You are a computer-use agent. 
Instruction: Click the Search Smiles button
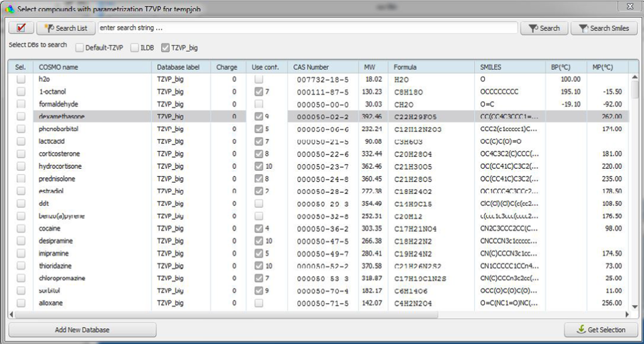pyautogui.click(x=604, y=28)
